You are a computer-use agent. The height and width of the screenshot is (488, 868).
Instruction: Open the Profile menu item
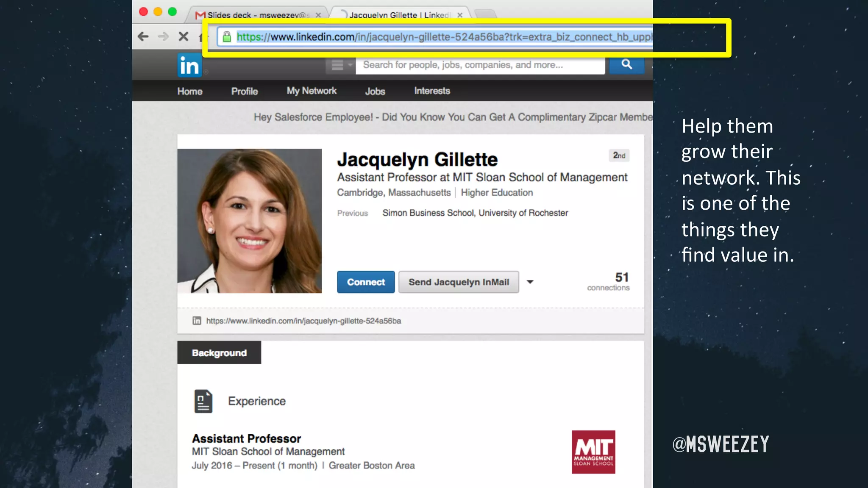(x=245, y=91)
